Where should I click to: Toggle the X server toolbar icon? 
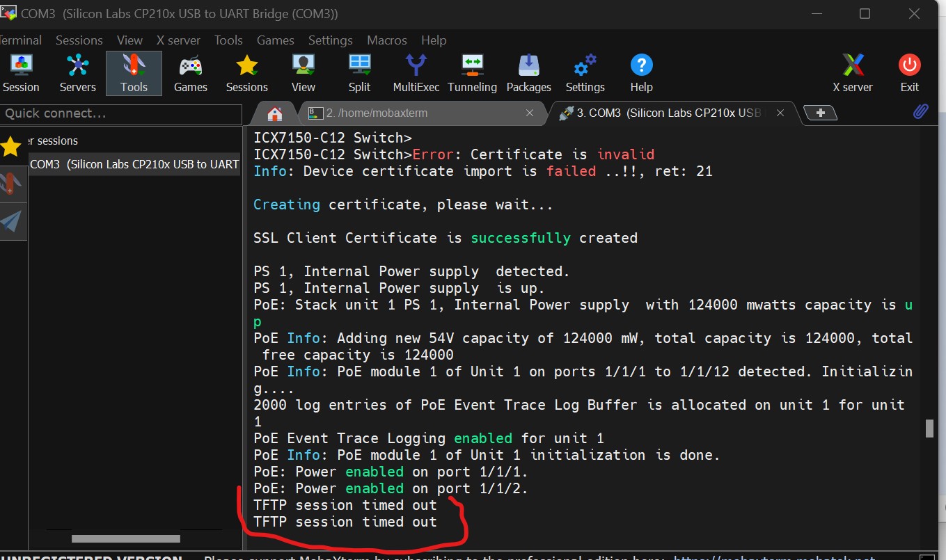coord(853,73)
